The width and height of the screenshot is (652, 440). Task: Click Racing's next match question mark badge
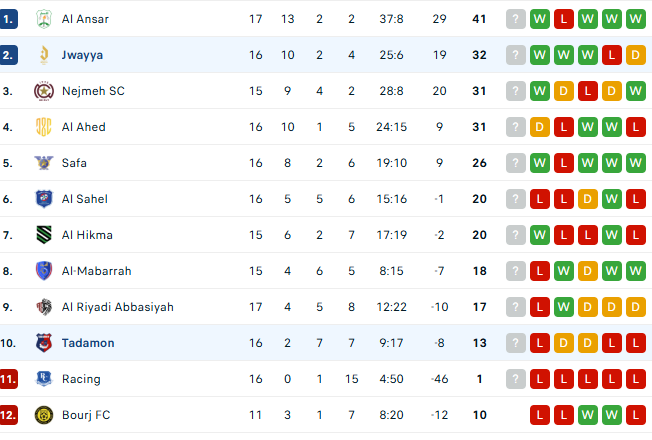coord(516,379)
